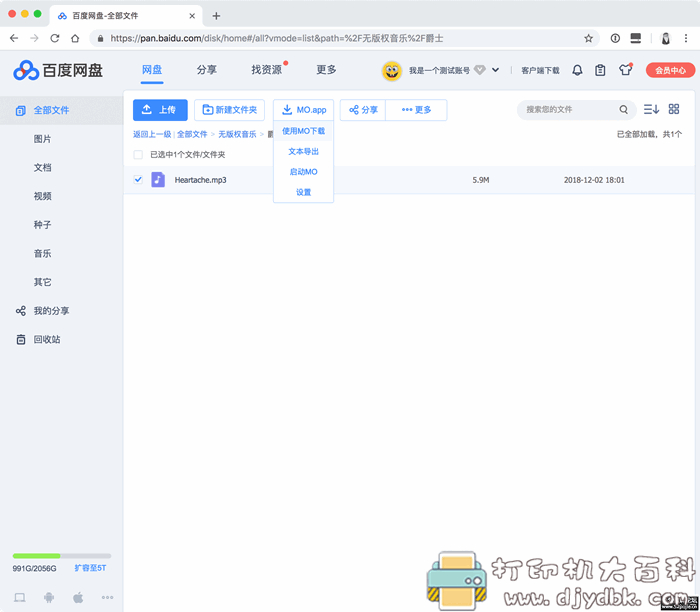This screenshot has width=700, height=612.
Task: Click the Apple client icon
Action: coord(78,597)
